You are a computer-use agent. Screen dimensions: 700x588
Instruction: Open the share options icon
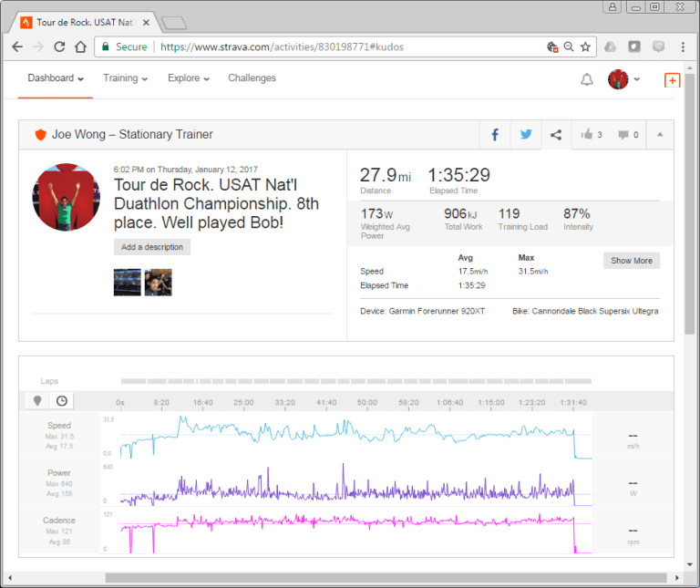coord(556,135)
